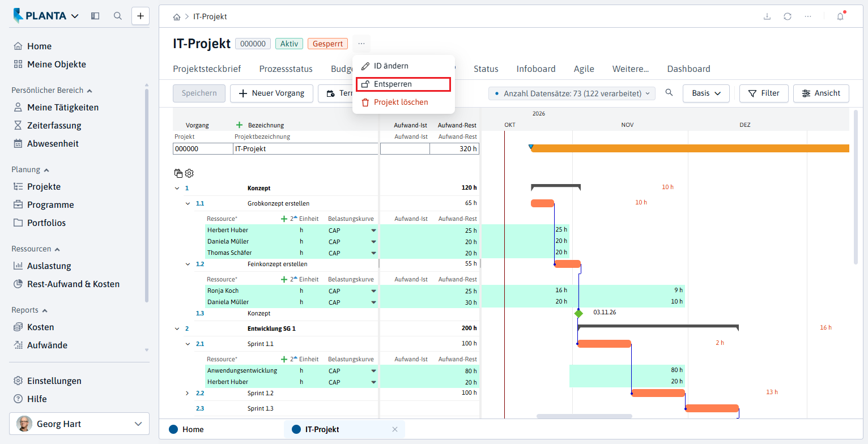Open the Georg Hart user menu
The width and height of the screenshot is (868, 444).
point(79,424)
